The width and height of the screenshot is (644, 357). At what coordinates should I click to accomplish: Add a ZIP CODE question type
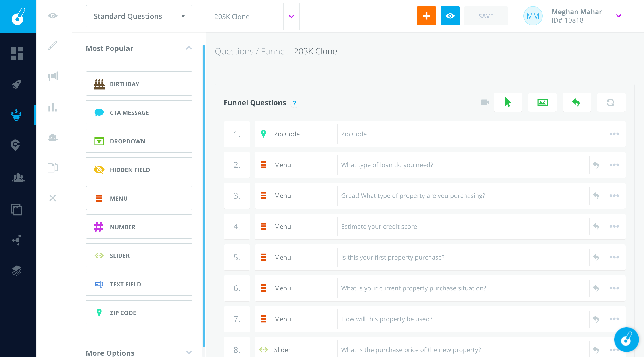pos(139,313)
